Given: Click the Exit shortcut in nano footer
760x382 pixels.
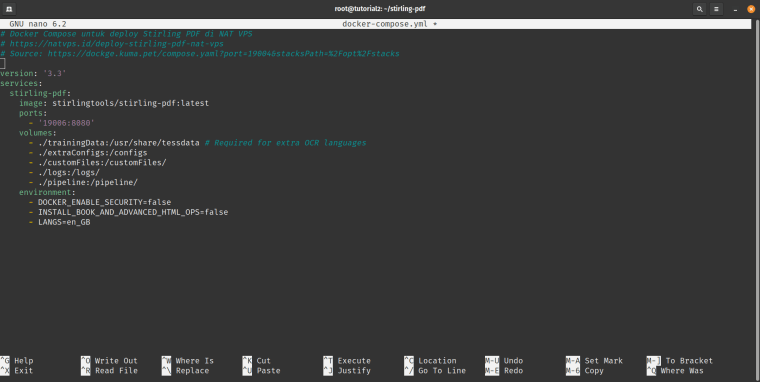Looking at the screenshot, I should point(17,371).
